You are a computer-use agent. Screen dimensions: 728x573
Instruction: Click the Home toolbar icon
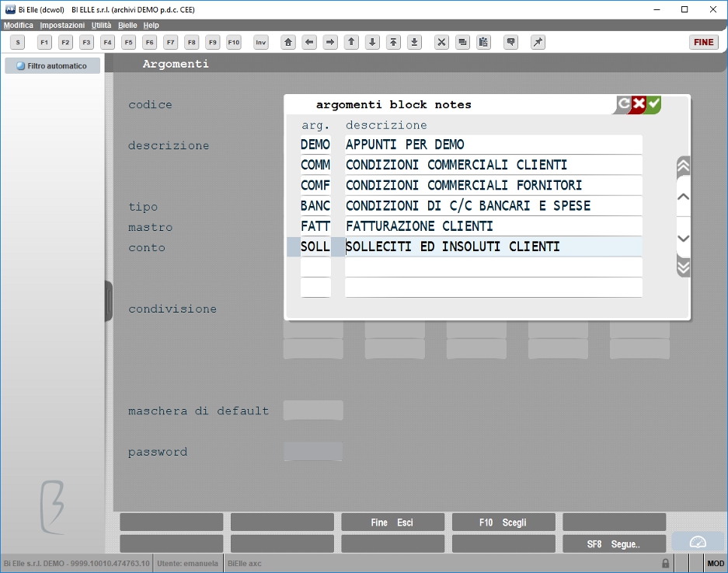[288, 42]
